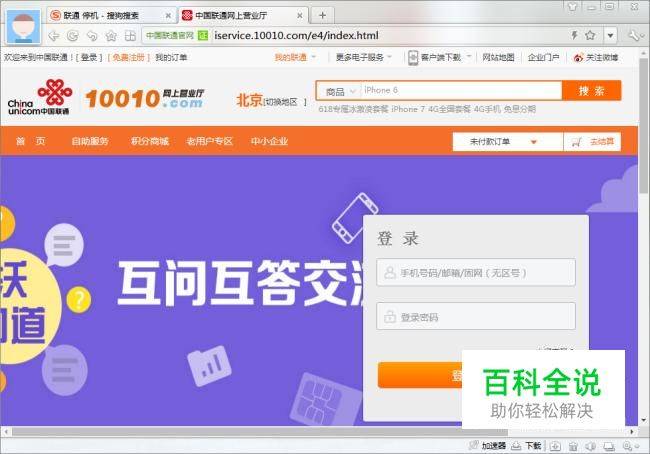Click the iPhone 7 hot search link
Screen dimensions: 650x454
point(408,109)
